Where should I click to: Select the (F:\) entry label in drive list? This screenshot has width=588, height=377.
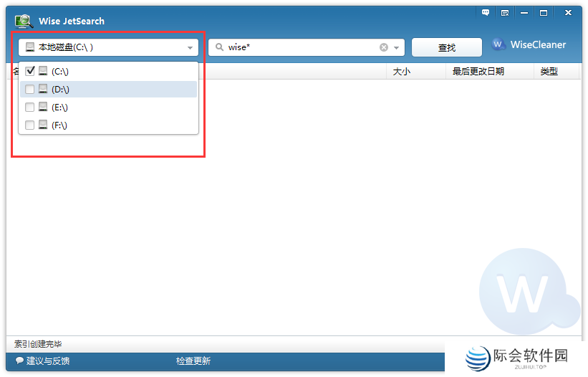click(x=59, y=125)
